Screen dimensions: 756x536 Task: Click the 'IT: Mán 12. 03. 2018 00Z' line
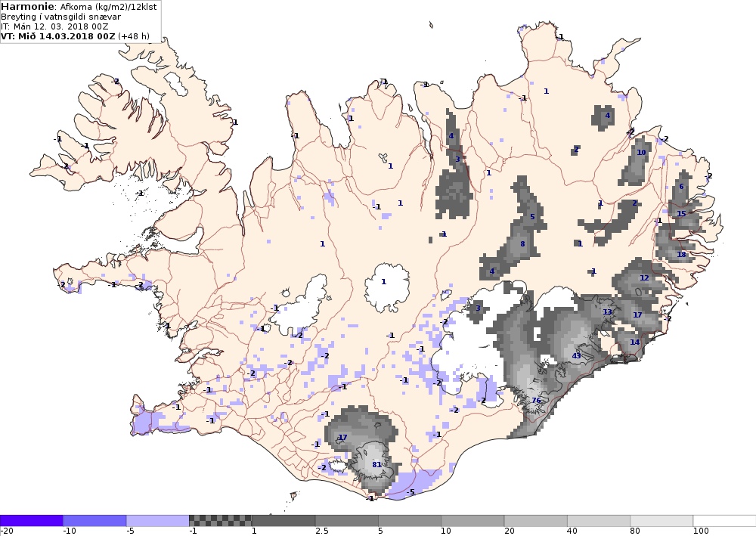[54, 26]
